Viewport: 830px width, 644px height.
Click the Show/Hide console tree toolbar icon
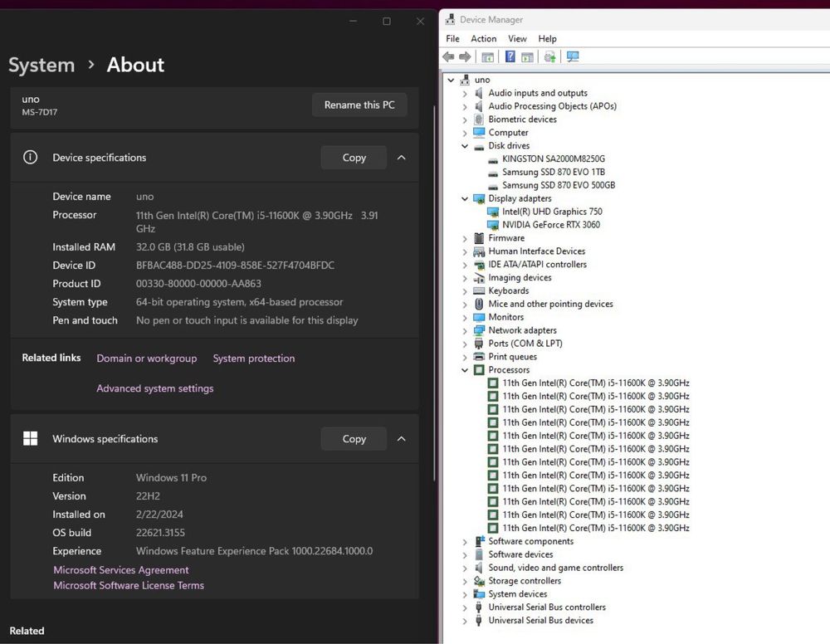(x=487, y=56)
